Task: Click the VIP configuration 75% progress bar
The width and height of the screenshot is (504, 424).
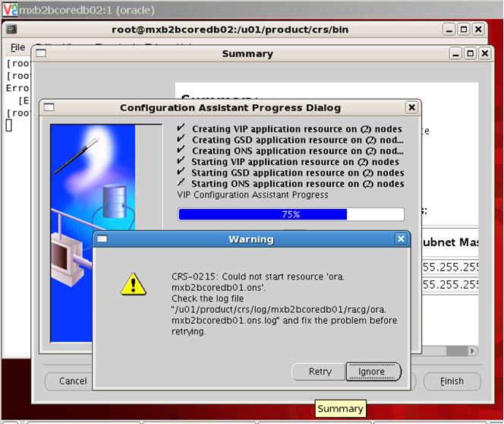Action: (291, 214)
